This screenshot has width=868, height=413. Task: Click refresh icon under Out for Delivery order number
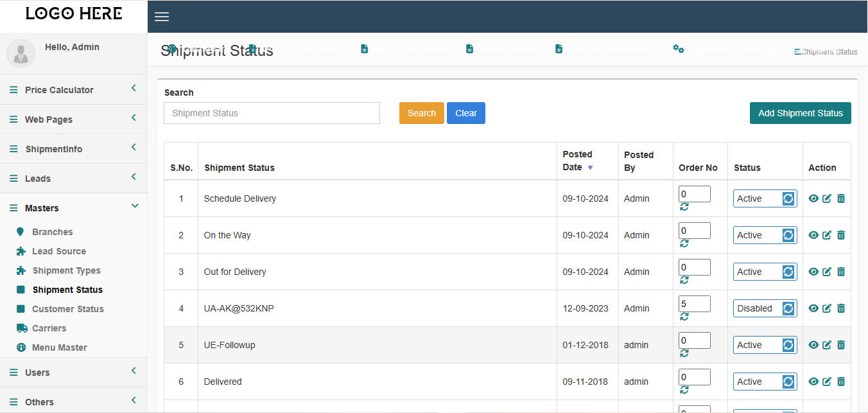click(684, 280)
